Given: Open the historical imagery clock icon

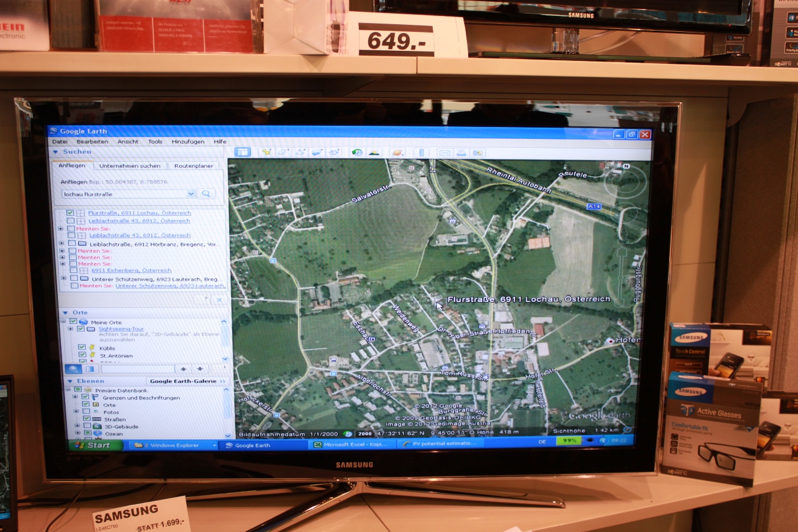Looking at the screenshot, I should [356, 153].
